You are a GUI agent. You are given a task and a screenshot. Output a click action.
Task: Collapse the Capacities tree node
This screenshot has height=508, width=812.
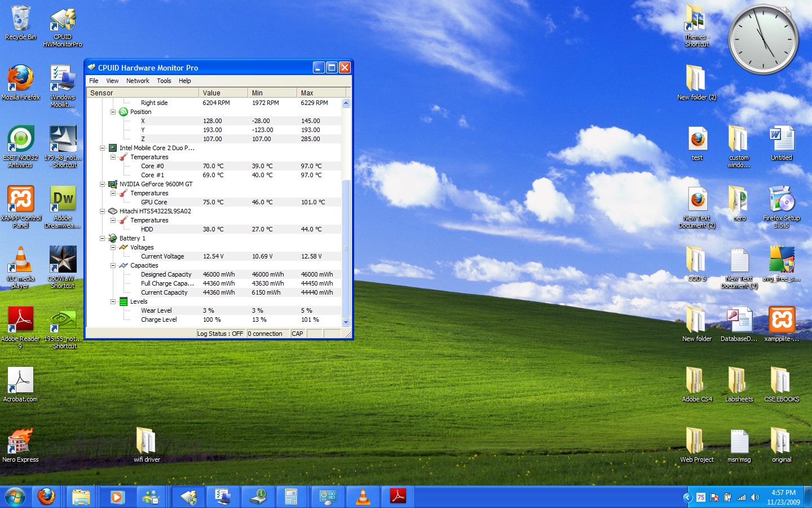coord(113,265)
